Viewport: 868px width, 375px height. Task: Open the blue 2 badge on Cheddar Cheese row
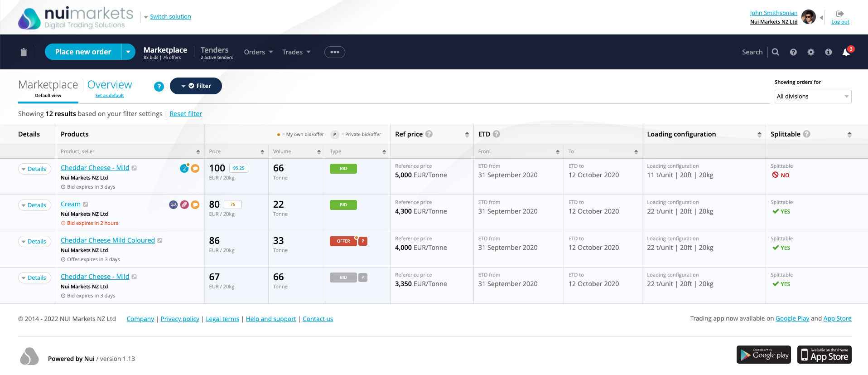coord(184,168)
